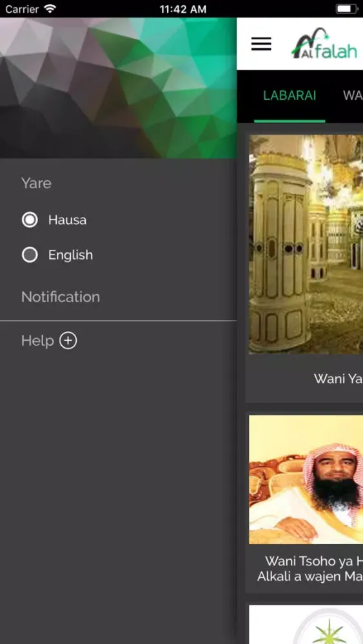Switch to the LABARAI tab
The image size is (363, 644).
289,96
